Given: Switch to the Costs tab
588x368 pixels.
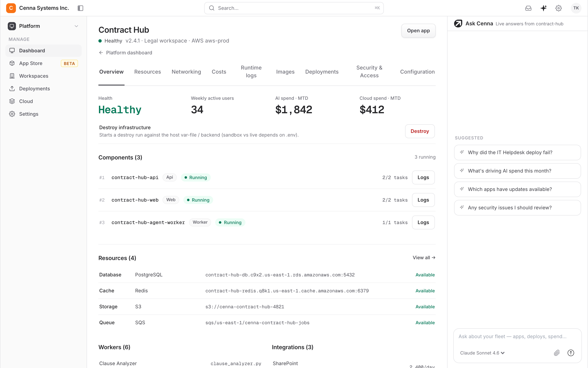Looking at the screenshot, I should tap(219, 72).
